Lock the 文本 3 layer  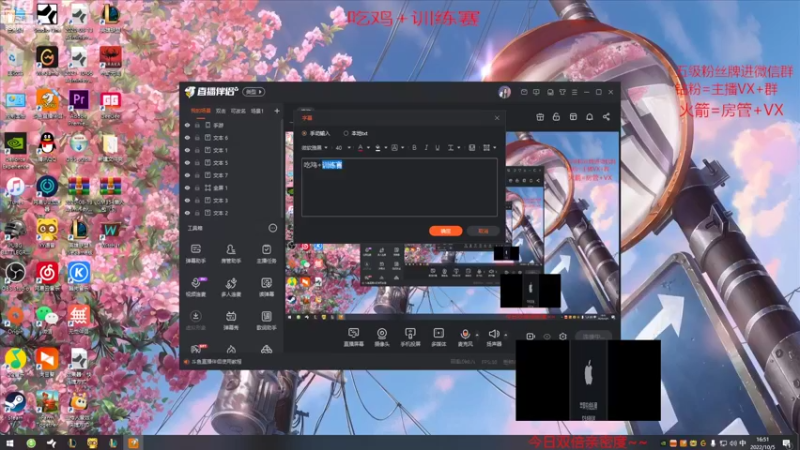[x=197, y=201]
